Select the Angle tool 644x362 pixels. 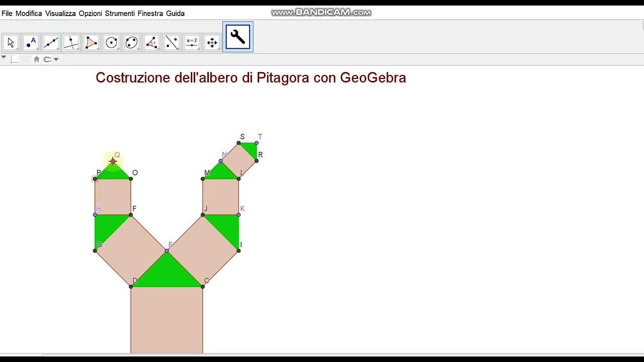pyautogui.click(x=151, y=43)
